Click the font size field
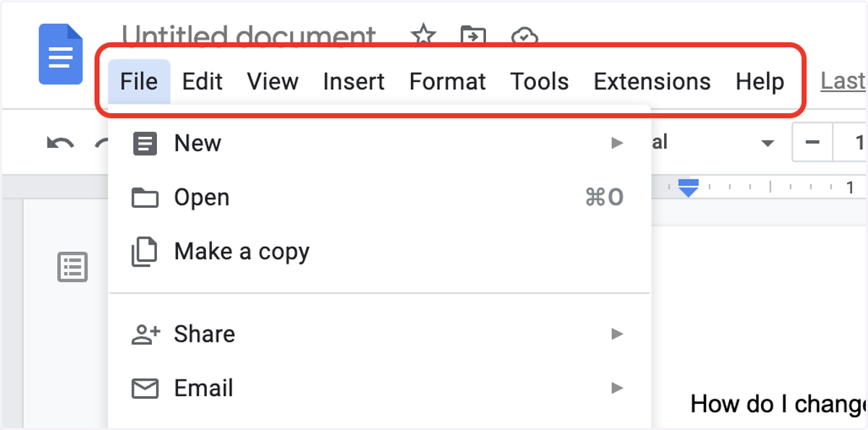This screenshot has width=868, height=430. (x=851, y=143)
